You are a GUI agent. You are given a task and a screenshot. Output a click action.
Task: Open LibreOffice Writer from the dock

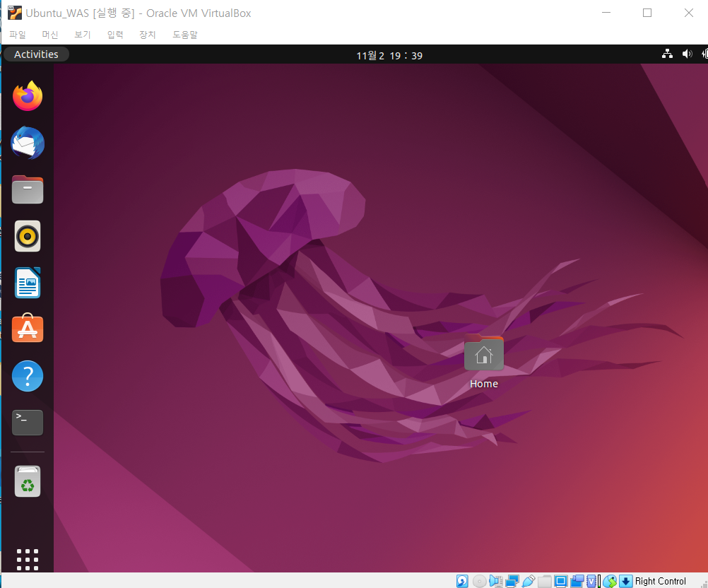(x=28, y=283)
